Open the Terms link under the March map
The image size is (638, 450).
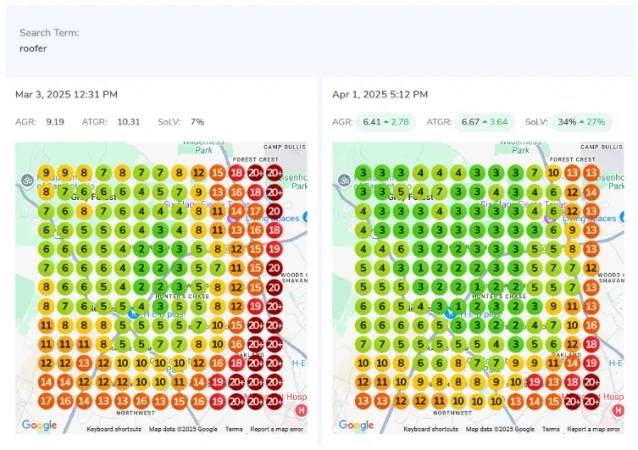pos(233,429)
